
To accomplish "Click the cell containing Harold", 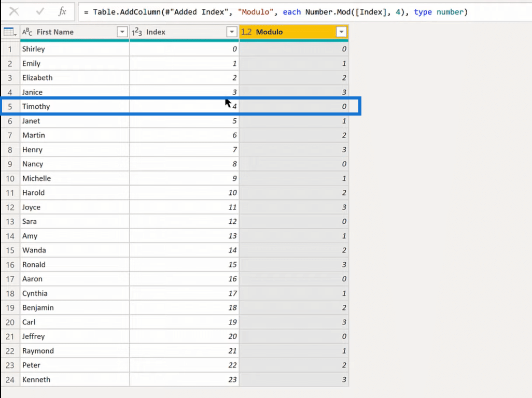I will 75,193.
